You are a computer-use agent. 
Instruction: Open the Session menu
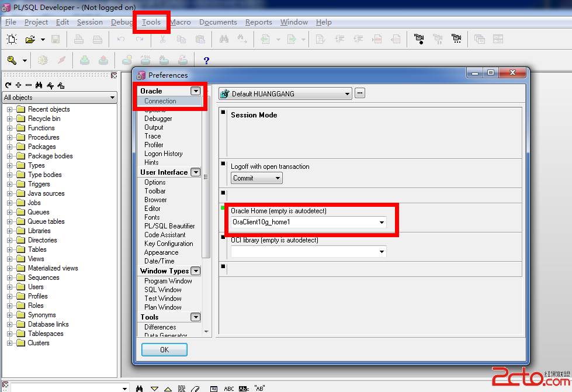pyautogui.click(x=90, y=22)
